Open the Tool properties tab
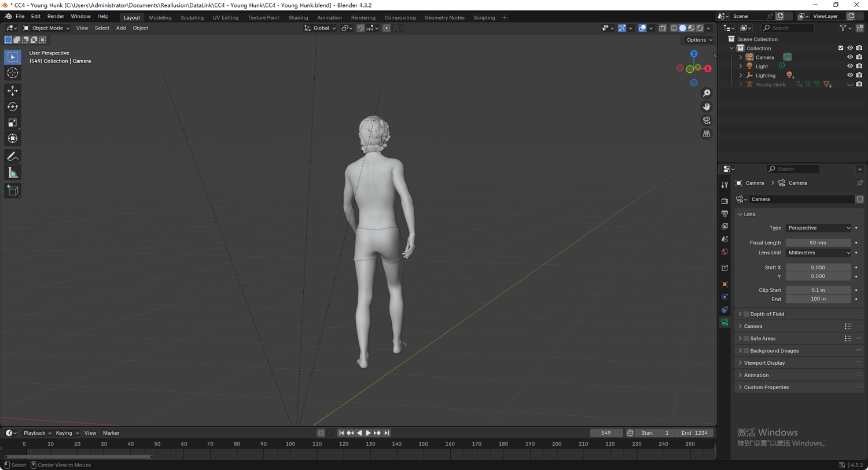 (x=724, y=185)
